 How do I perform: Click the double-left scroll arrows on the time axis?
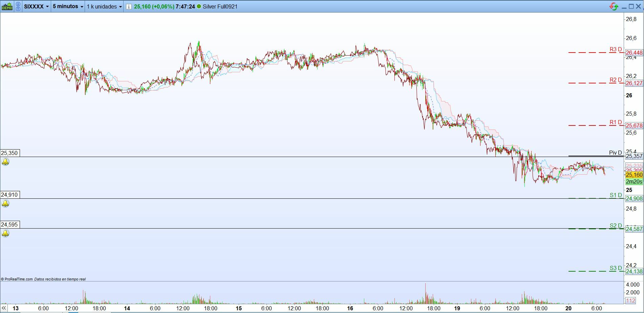(x=4, y=308)
